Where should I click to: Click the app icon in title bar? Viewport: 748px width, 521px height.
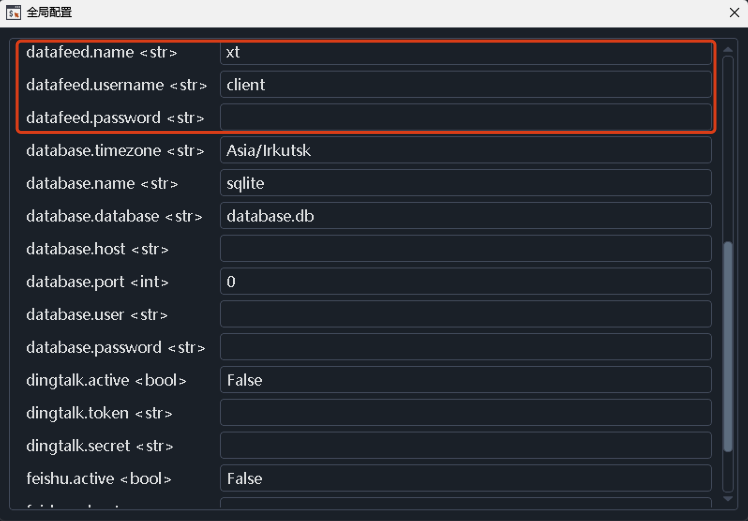coord(13,12)
